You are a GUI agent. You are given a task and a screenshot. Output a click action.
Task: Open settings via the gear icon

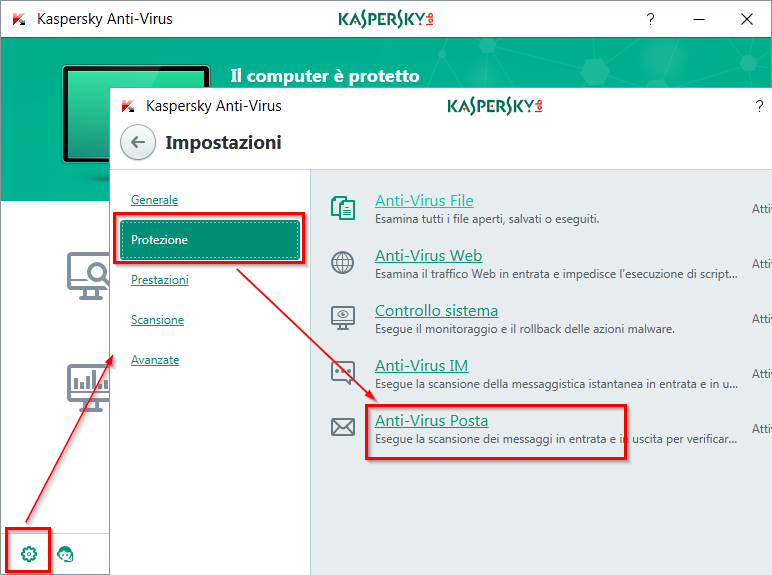coord(29,554)
